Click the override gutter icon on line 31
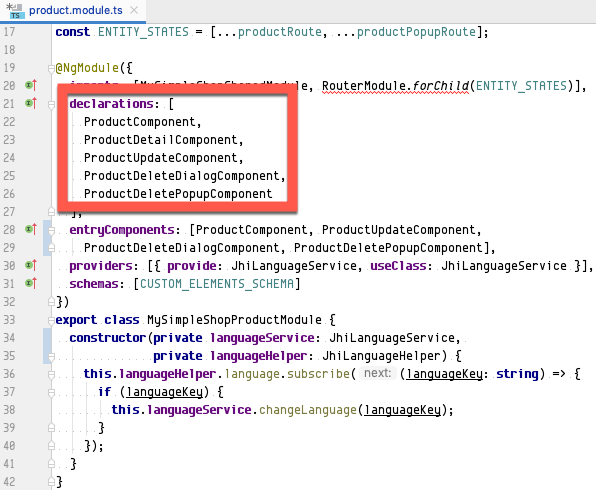 31,283
